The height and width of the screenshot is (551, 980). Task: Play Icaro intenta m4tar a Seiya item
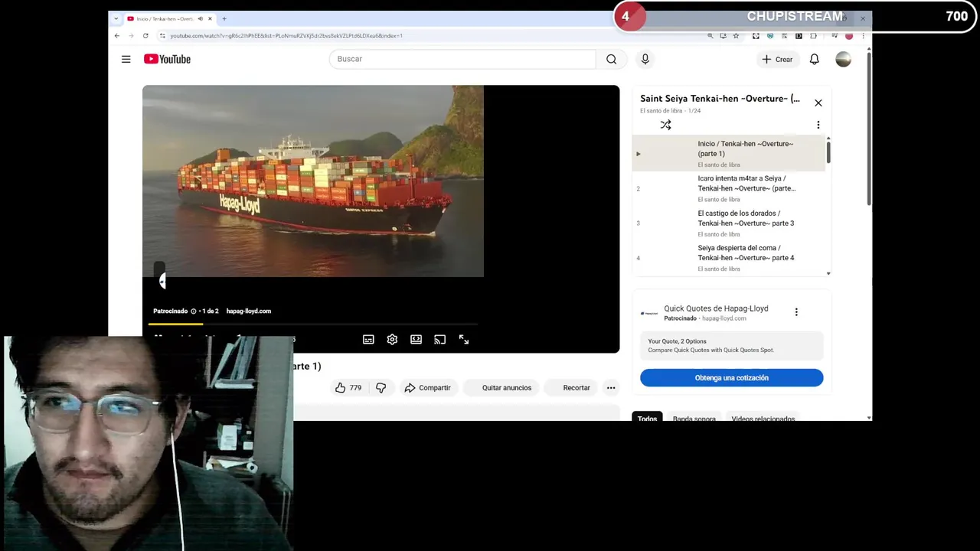[x=728, y=188]
